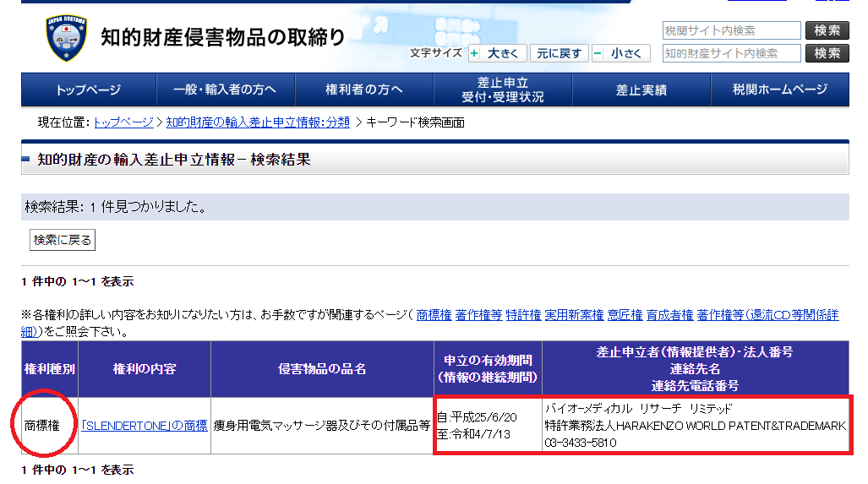The image size is (868, 484).
Task: Open the 一般・輸入者の方へ navigation tab
Action: pyautogui.click(x=226, y=90)
